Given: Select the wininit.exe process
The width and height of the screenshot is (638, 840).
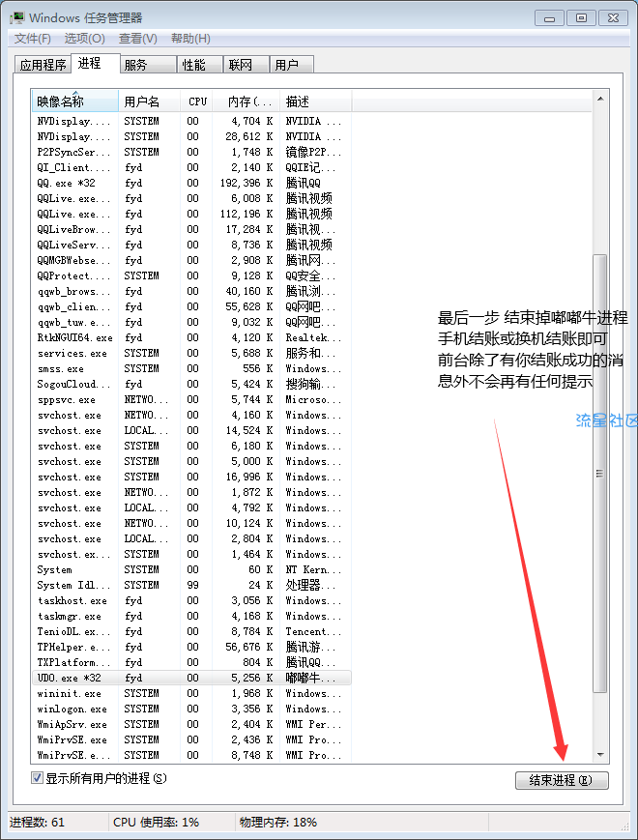Looking at the screenshot, I should click(x=191, y=693).
